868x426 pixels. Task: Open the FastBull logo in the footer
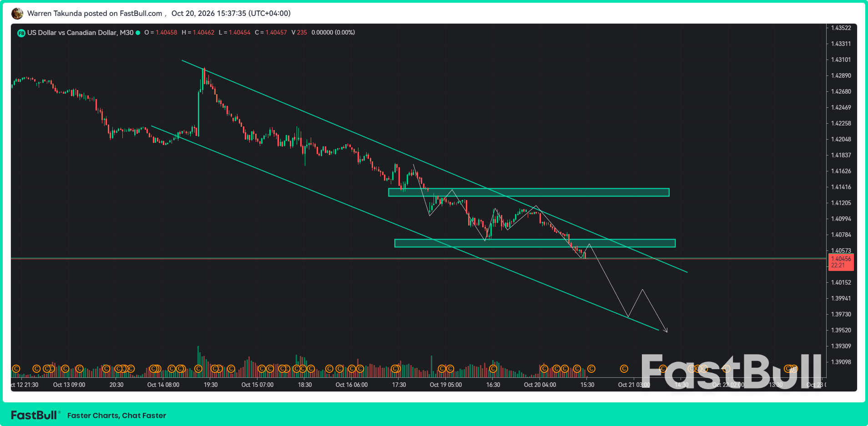tap(35, 415)
